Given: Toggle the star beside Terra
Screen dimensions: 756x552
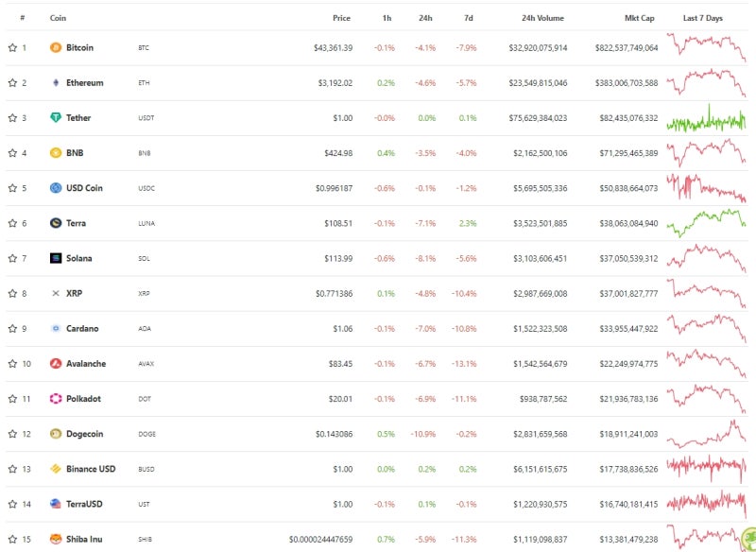Looking at the screenshot, I should tap(12, 223).
